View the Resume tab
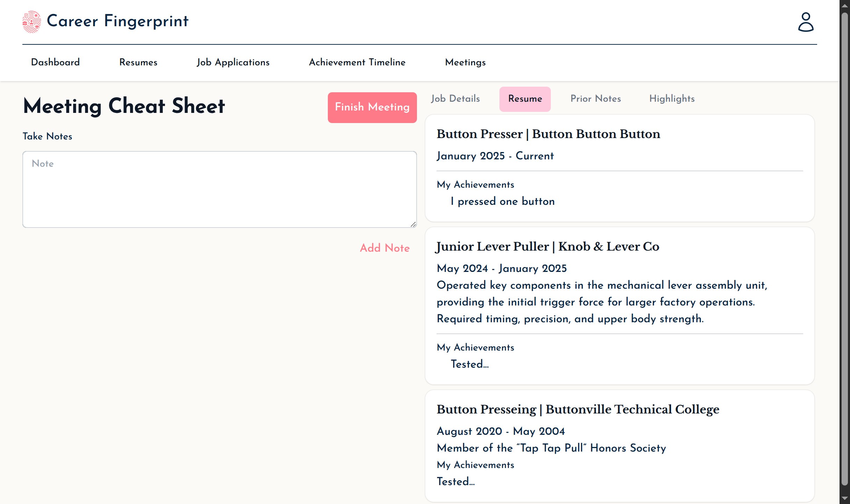Image resolution: width=850 pixels, height=504 pixels. coord(525,99)
